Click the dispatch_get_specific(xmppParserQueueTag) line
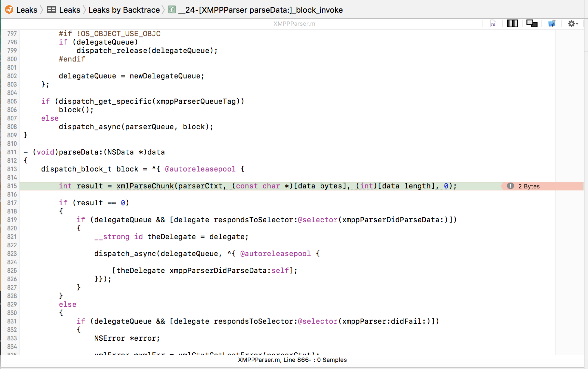 (143, 102)
